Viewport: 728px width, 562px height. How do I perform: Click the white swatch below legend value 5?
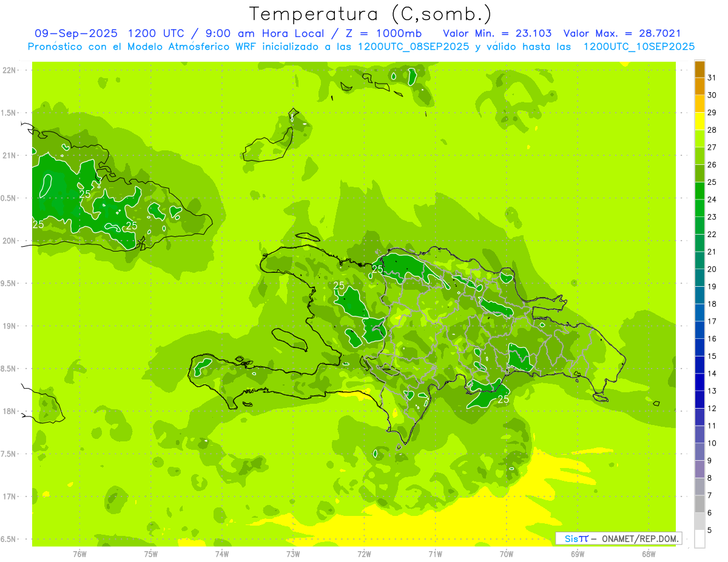pyautogui.click(x=699, y=539)
